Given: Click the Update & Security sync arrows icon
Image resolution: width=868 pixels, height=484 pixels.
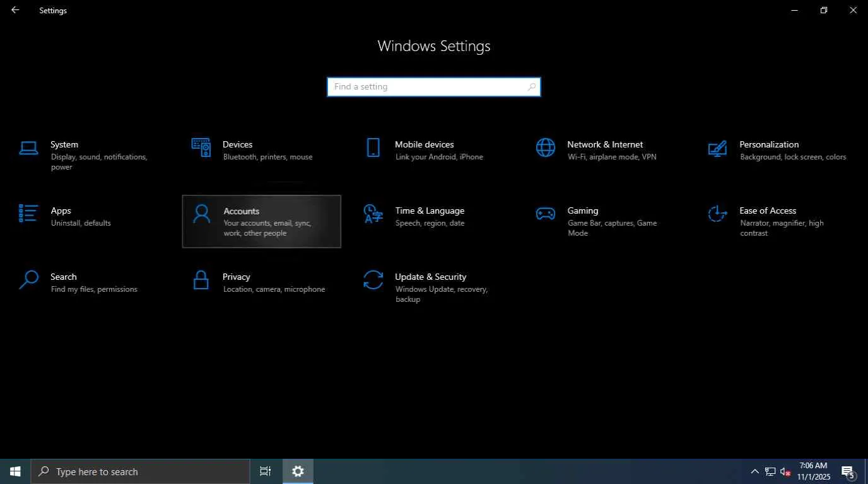Looking at the screenshot, I should tap(373, 280).
